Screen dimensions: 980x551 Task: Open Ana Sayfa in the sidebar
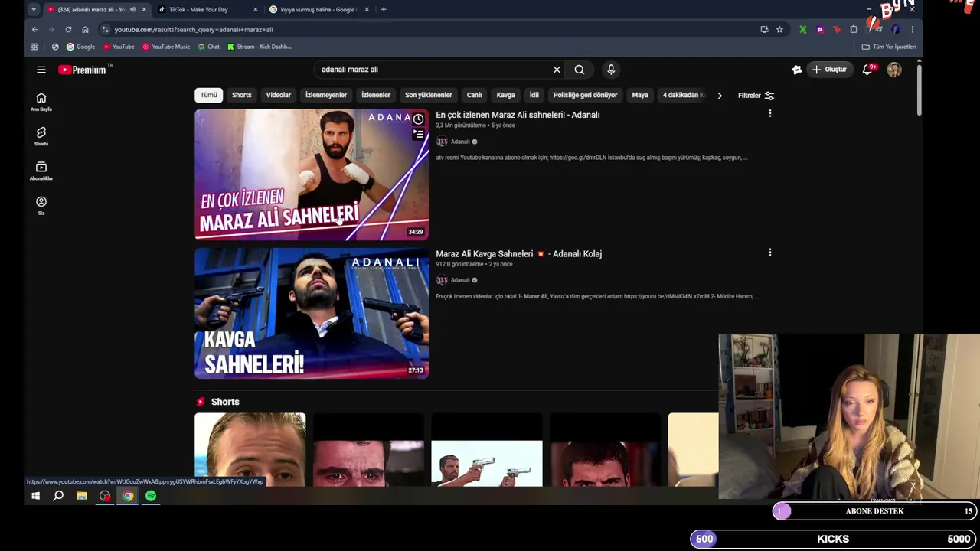pyautogui.click(x=41, y=102)
